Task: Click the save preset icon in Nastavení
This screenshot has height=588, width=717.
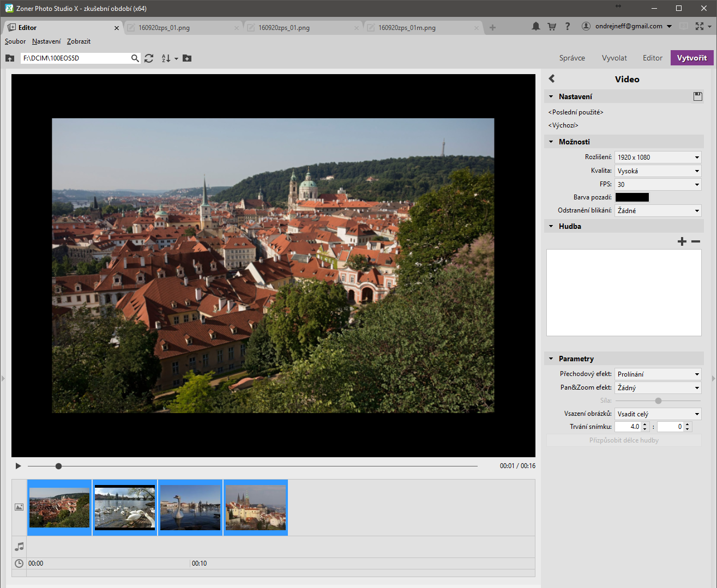Action: point(697,96)
